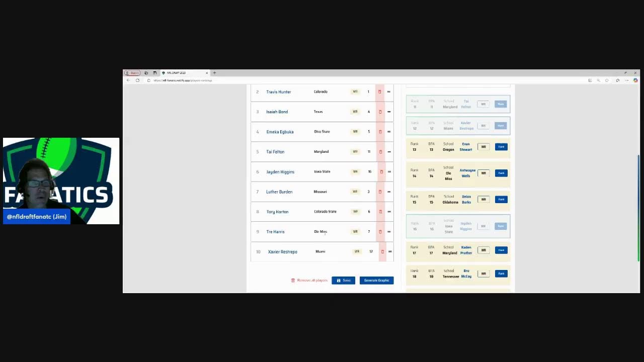Remove Tai Felton with the trash icon

click(x=380, y=152)
